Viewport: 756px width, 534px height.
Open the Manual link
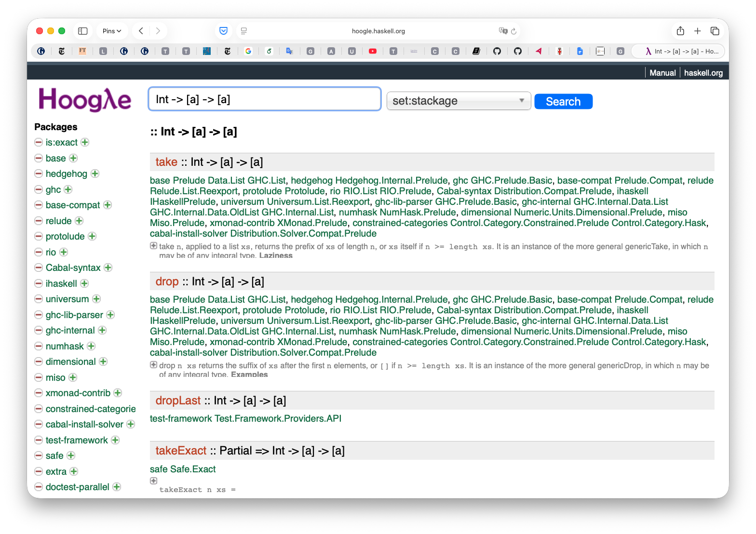[662, 73]
